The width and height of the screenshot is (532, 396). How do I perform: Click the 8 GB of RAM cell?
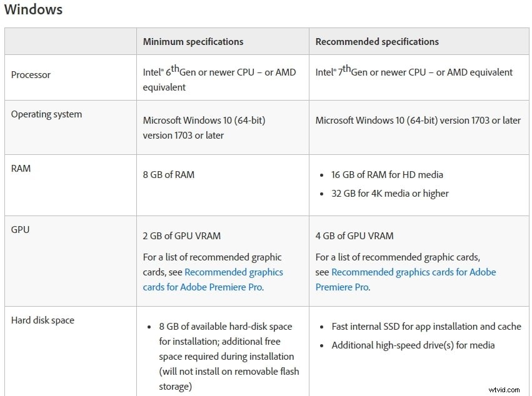pyautogui.click(x=168, y=175)
